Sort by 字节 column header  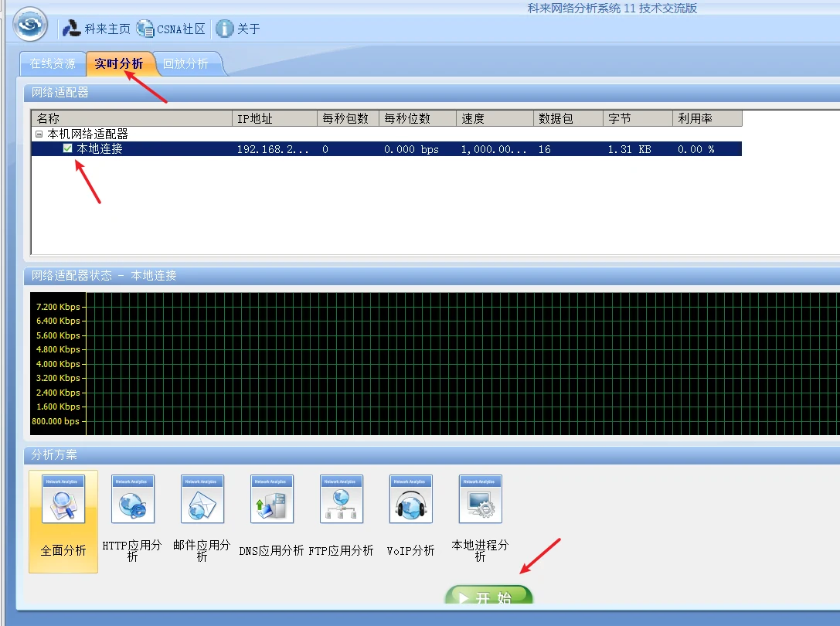tap(638, 118)
